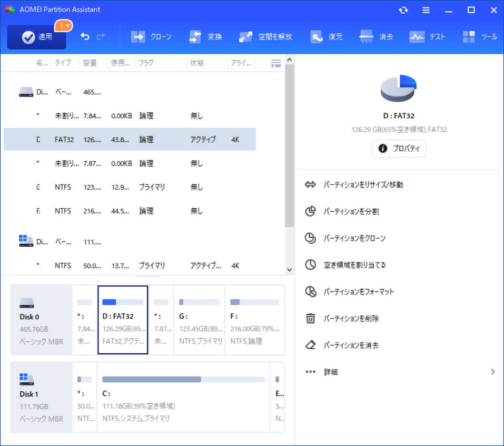The height and width of the screenshot is (446, 504).
Task: Click the F: partition usage bar
Action: click(x=255, y=302)
